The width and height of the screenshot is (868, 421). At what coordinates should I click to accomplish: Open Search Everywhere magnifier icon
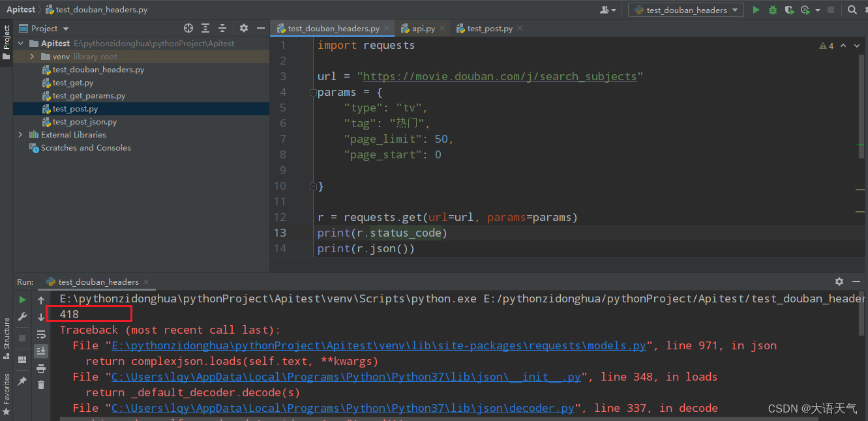852,10
